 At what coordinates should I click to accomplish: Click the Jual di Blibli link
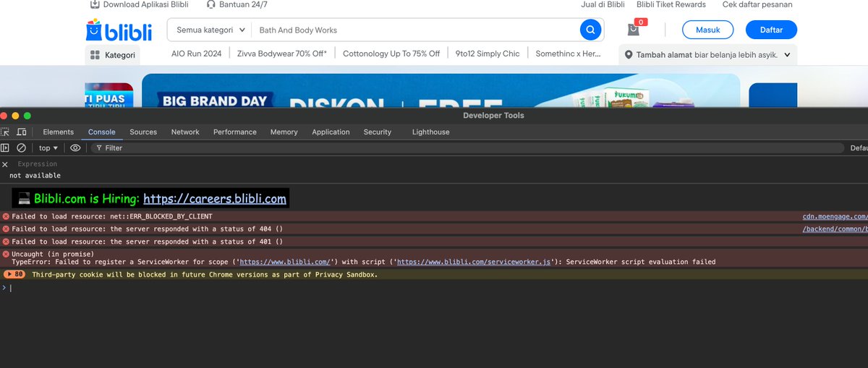pyautogui.click(x=603, y=4)
